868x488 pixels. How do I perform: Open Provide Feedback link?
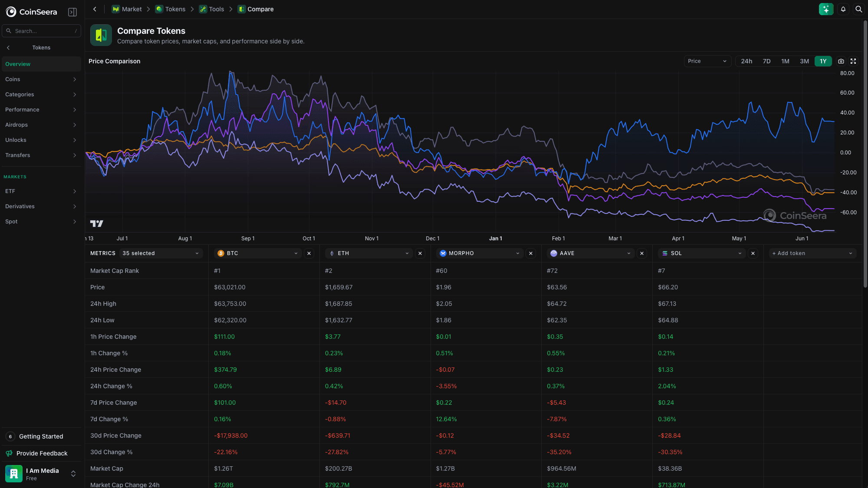41,453
